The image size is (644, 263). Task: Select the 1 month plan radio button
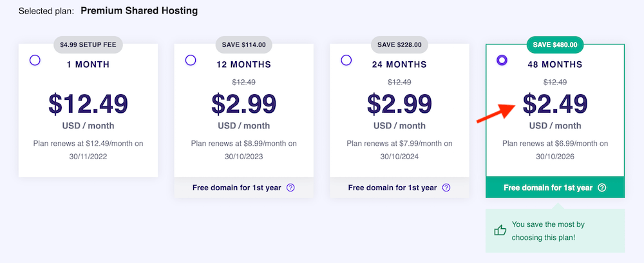point(35,60)
